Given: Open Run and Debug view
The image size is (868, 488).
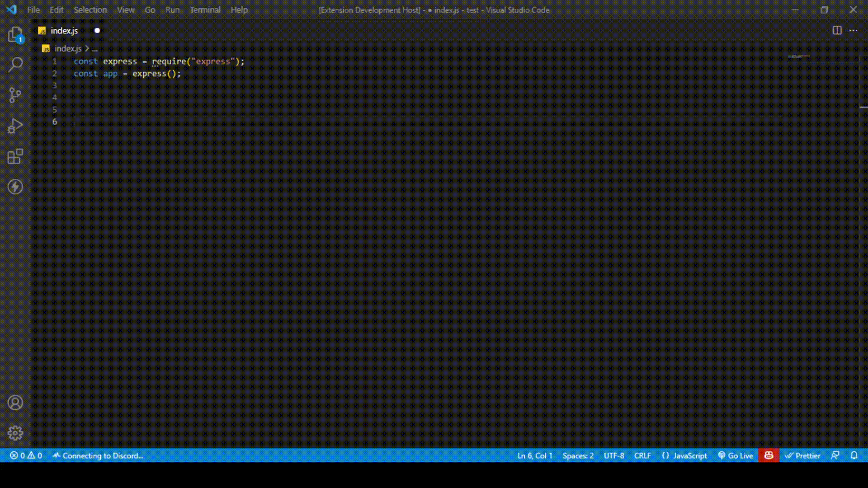Looking at the screenshot, I should (15, 126).
